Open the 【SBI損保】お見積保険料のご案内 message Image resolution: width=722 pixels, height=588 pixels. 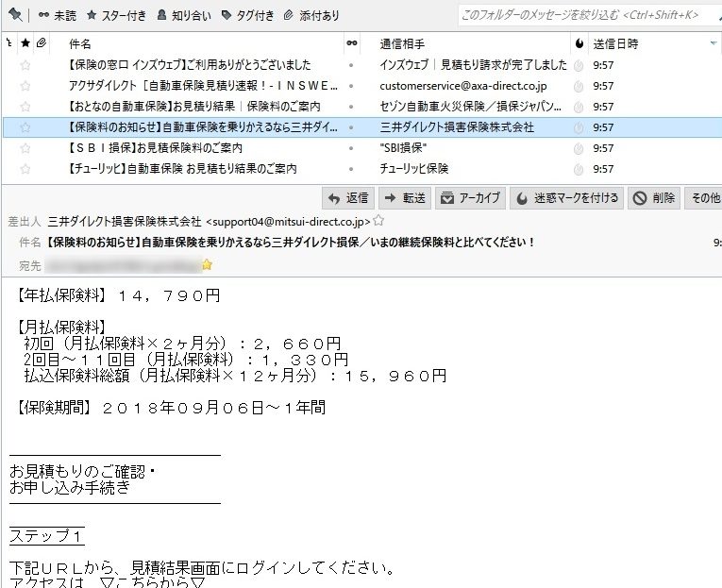[x=155, y=148]
